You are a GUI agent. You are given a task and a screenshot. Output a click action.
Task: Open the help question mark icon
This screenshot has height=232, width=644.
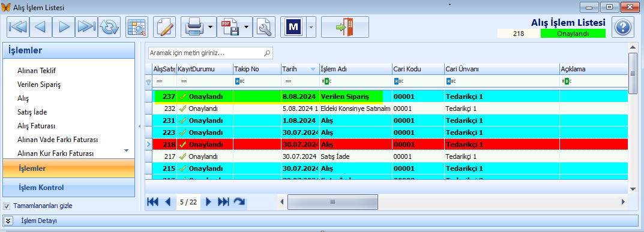(x=622, y=27)
